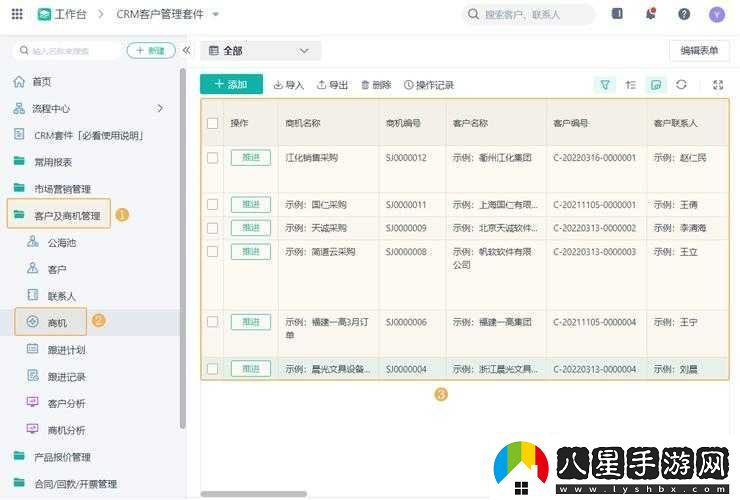This screenshot has width=740, height=500.
Task: Click the green 添加 add button
Action: (231, 84)
